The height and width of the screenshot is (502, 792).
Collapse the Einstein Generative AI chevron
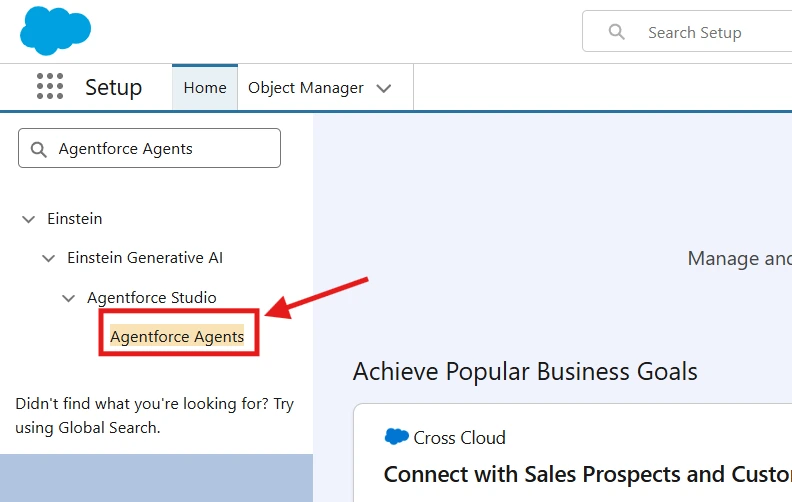[49, 258]
